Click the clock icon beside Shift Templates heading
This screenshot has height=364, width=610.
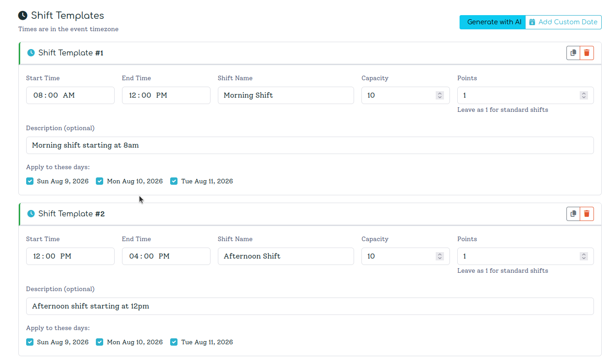click(x=22, y=15)
